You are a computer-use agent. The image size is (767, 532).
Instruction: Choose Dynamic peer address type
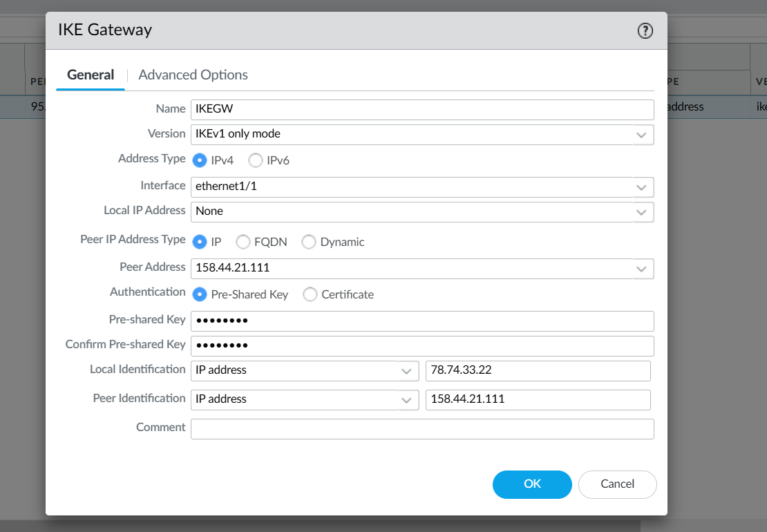[x=309, y=242]
